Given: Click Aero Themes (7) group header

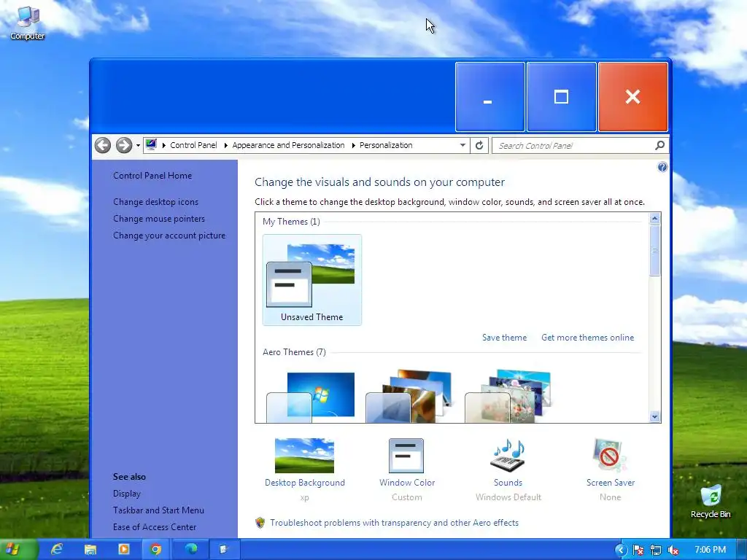Looking at the screenshot, I should tap(294, 352).
